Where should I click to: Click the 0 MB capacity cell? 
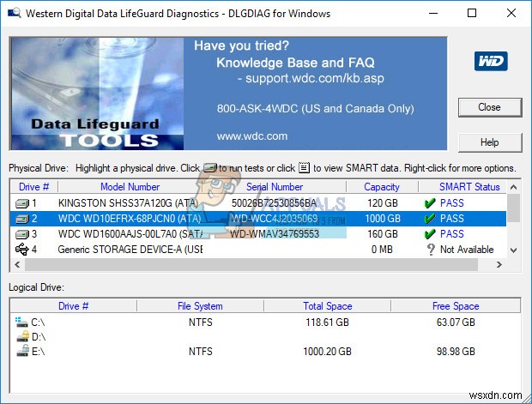[x=382, y=250]
